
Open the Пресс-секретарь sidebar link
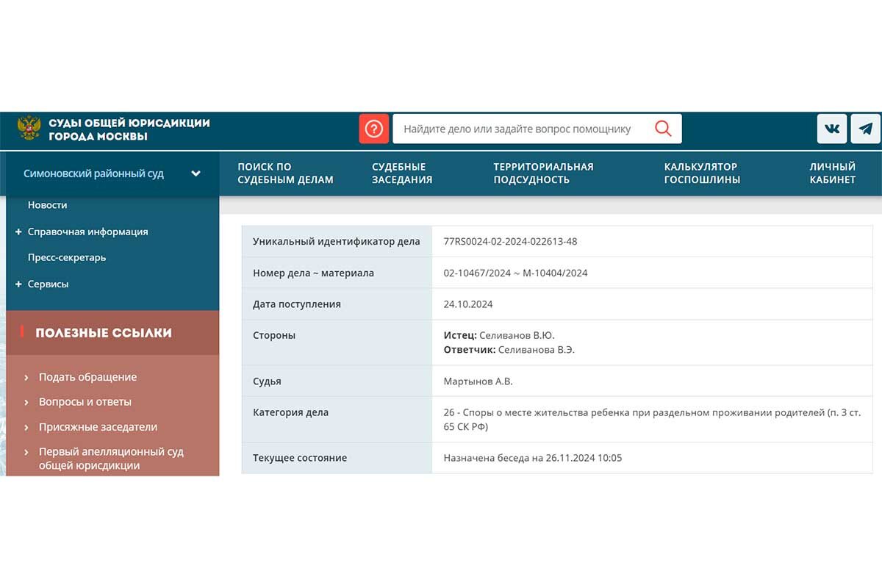tap(67, 257)
